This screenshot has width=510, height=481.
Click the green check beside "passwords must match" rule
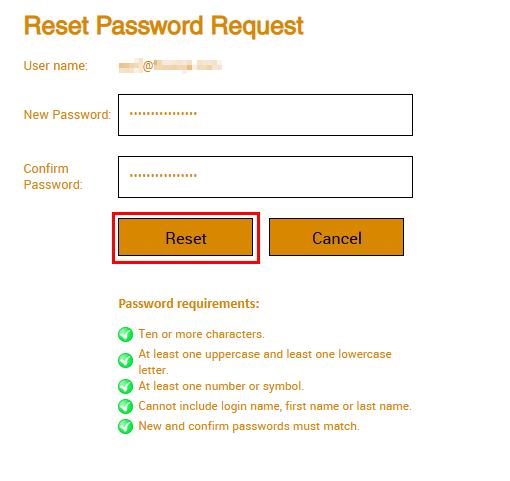pos(125,426)
